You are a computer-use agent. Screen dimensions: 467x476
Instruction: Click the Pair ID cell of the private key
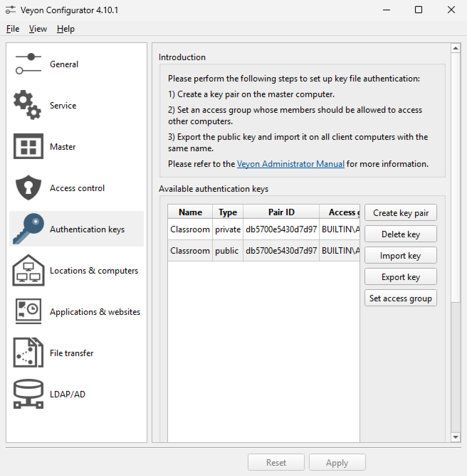[x=281, y=229]
